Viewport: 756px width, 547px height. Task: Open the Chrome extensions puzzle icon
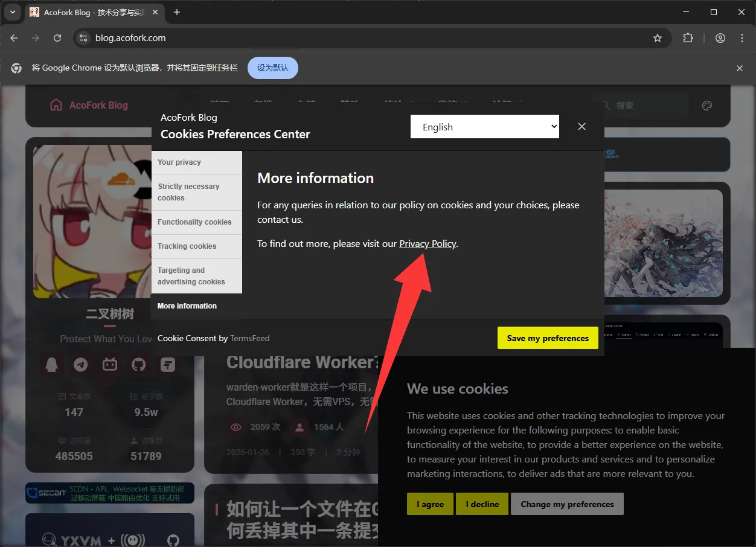coord(688,38)
